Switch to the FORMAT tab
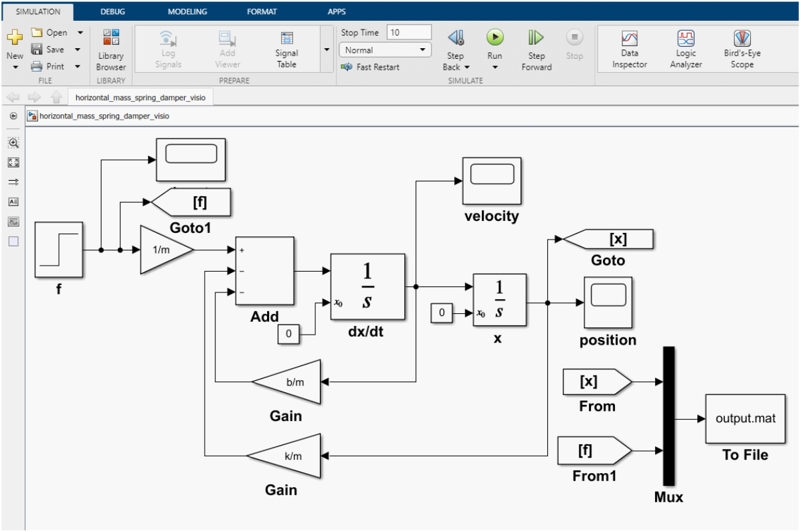The height and width of the screenshot is (532, 801). tap(262, 11)
